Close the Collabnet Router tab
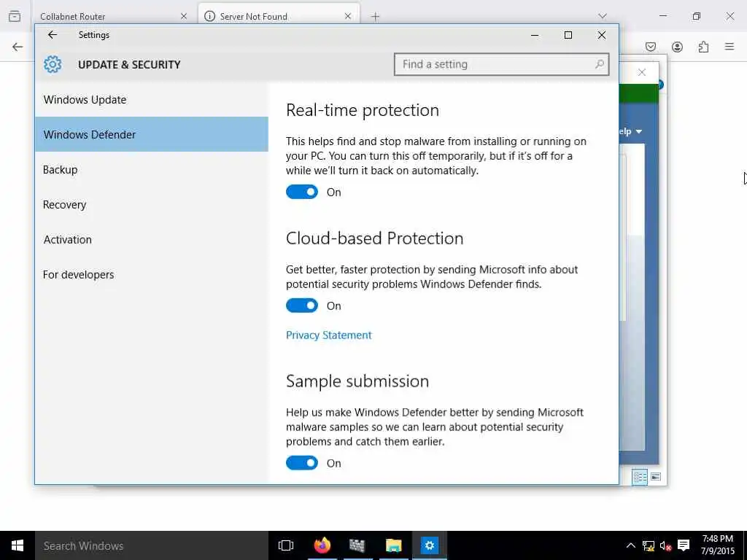 tap(184, 16)
